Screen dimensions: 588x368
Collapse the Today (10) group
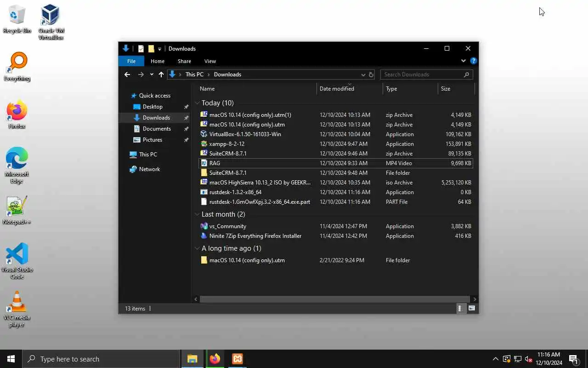(197, 103)
